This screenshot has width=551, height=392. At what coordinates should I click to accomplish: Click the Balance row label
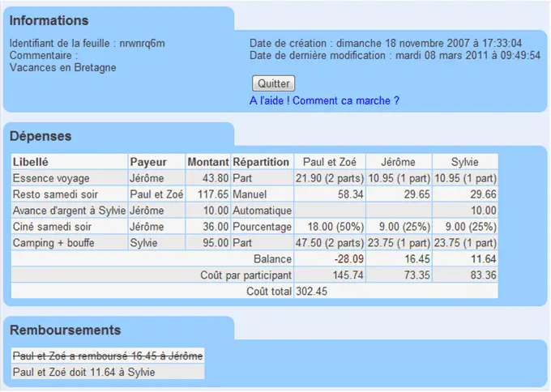[x=273, y=259]
